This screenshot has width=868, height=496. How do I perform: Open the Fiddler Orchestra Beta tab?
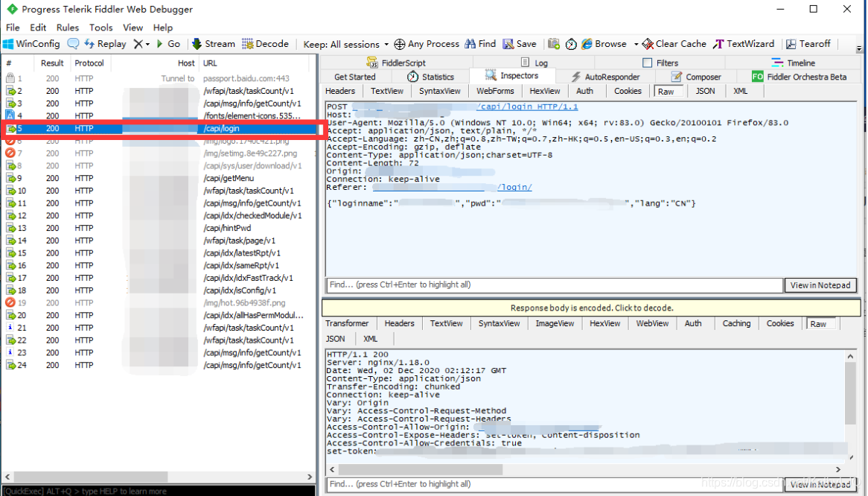pyautogui.click(x=800, y=77)
